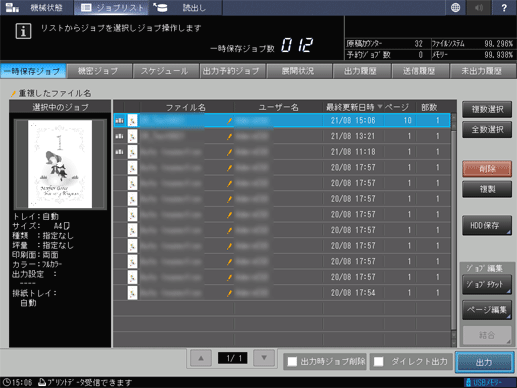The width and height of the screenshot is (517, 388).
Task: Click the ファイルシステム 99.296% value
Action: pyautogui.click(x=499, y=44)
